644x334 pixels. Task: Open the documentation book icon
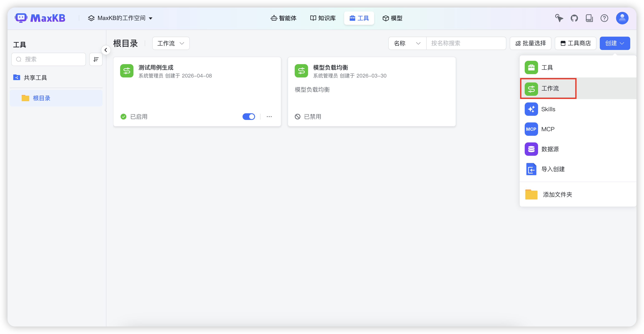point(590,18)
